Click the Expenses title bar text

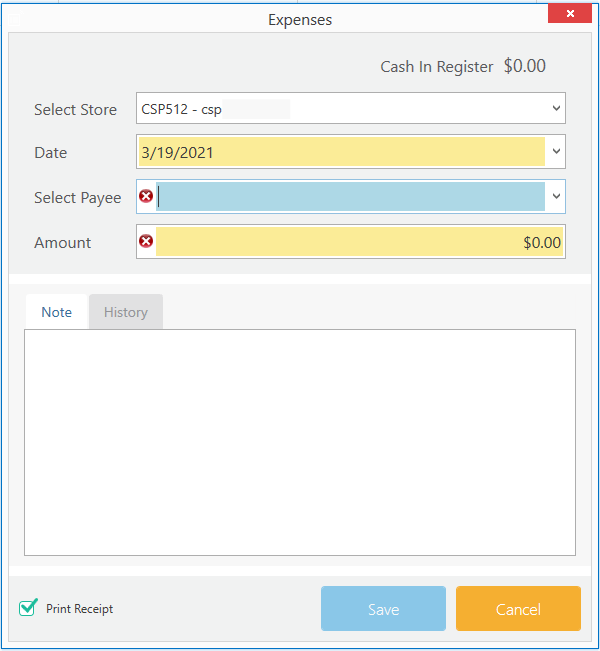(300, 20)
